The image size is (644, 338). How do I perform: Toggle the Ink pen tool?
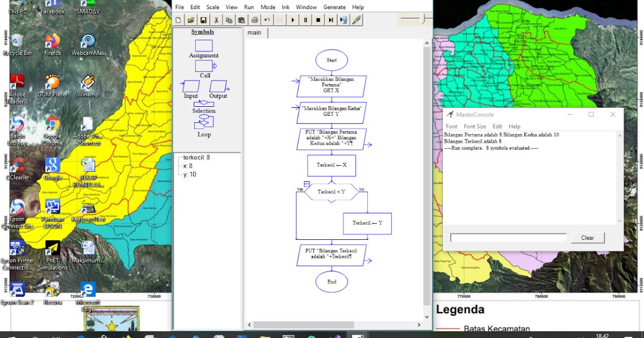[x=356, y=20]
